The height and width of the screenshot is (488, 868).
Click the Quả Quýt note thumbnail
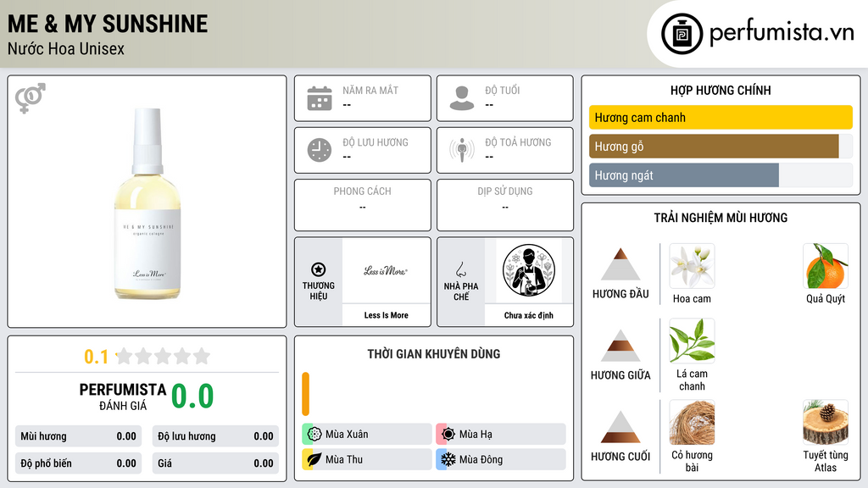point(826,266)
